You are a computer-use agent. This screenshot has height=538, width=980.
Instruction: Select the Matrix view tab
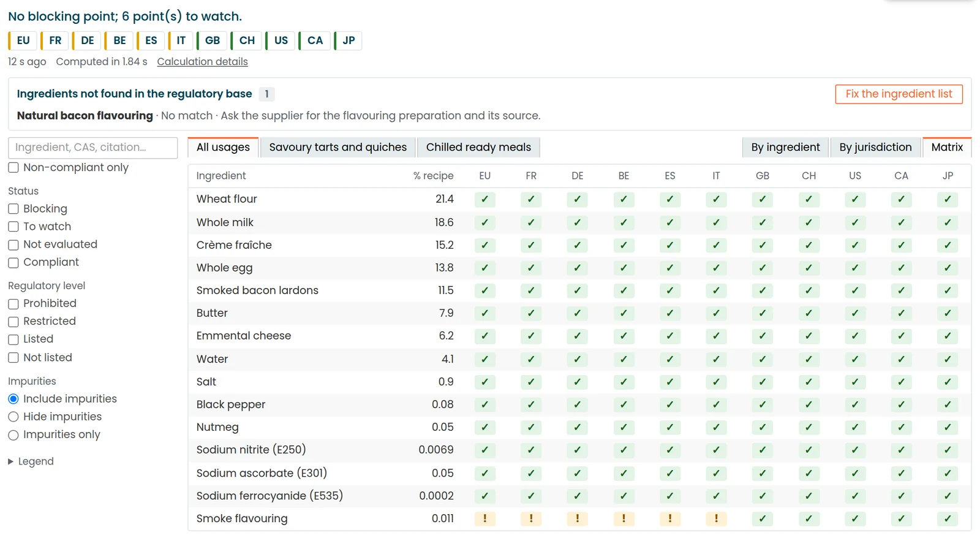(947, 148)
